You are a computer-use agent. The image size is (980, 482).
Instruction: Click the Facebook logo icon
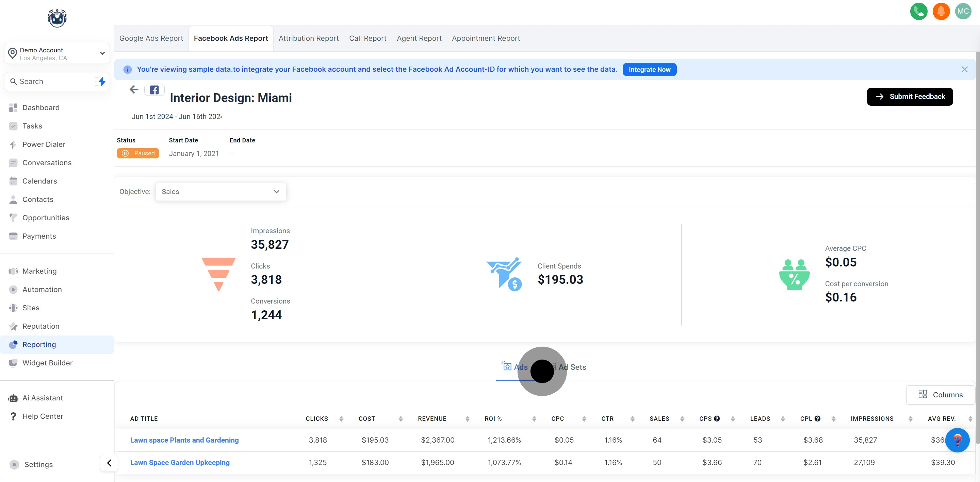click(154, 90)
